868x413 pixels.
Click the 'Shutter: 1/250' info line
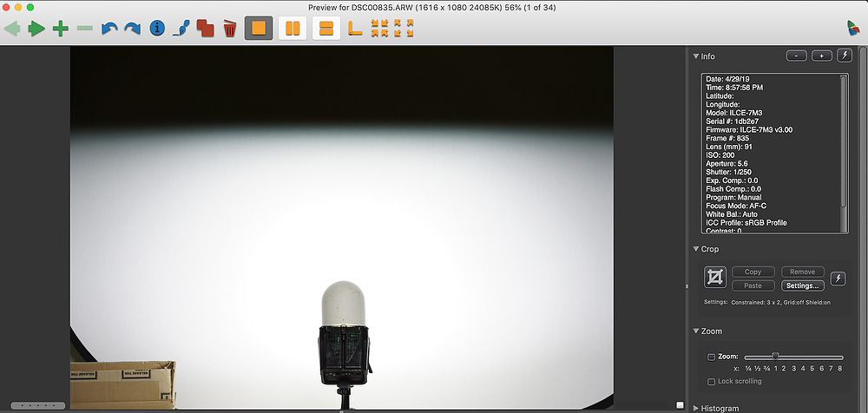coord(730,172)
